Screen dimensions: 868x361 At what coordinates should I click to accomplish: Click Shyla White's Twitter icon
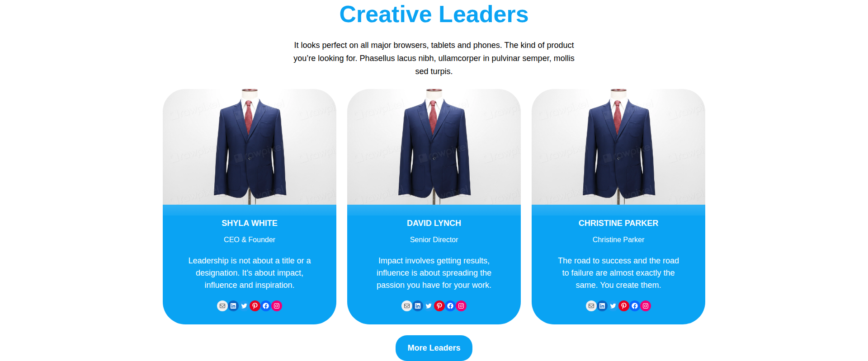(244, 306)
